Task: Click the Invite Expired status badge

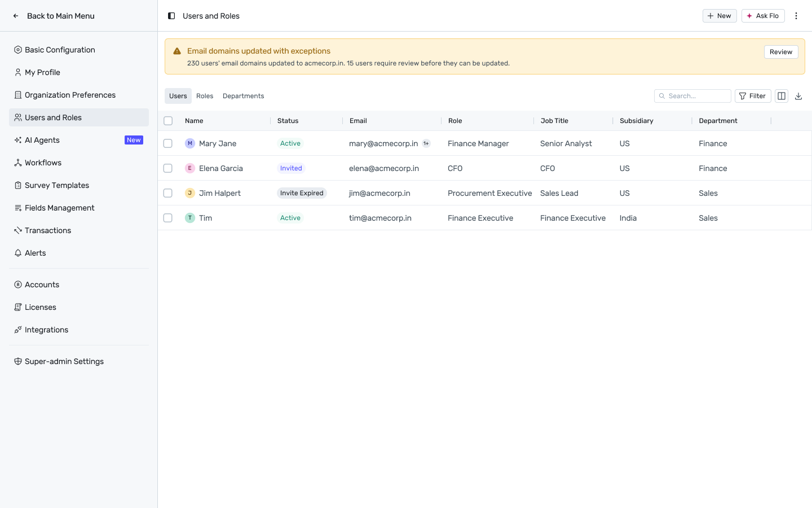Action: (x=302, y=193)
